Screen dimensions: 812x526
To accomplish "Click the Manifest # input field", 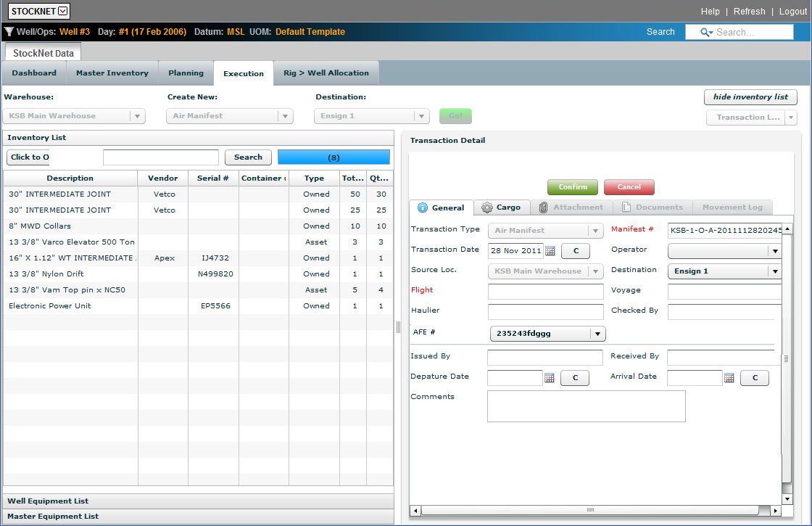I will (x=724, y=230).
